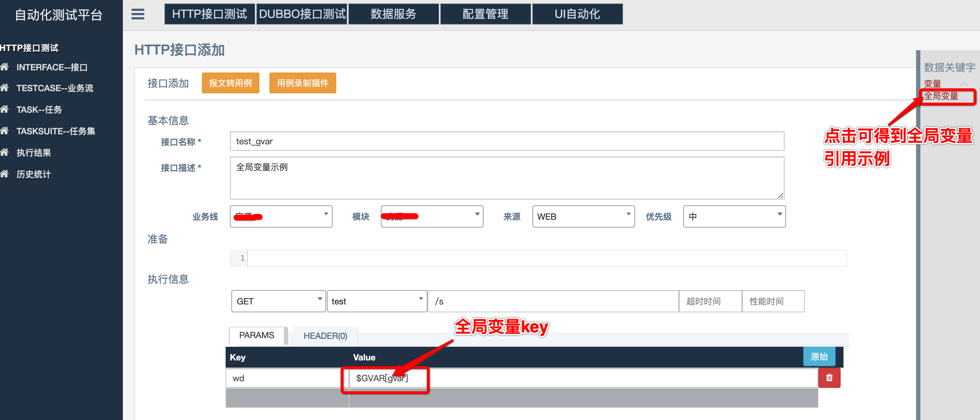Viewport: 980px width, 420px height.
Task: Click the home icon beside TESTCASE--业务流
Action: point(5,88)
